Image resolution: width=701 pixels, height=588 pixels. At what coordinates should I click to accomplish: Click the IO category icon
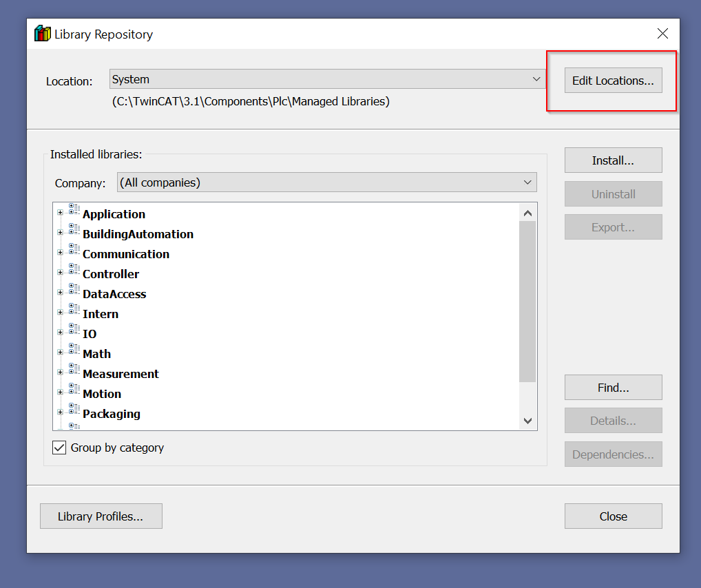point(74,329)
